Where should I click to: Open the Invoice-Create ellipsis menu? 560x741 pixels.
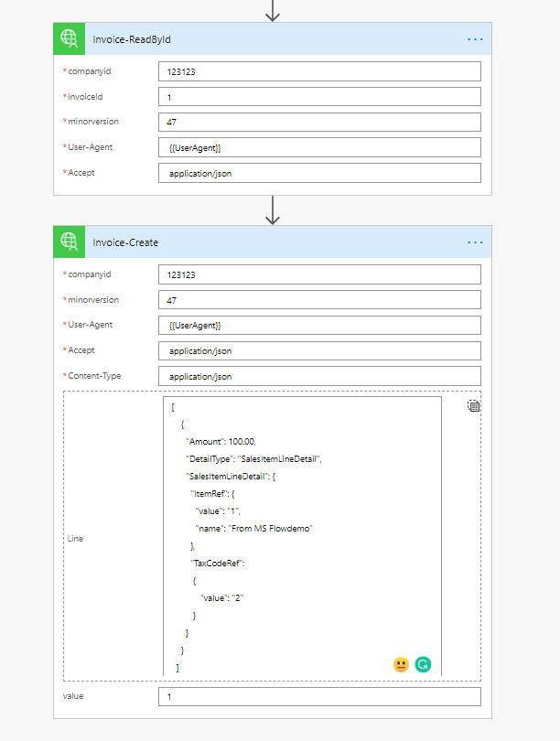click(x=475, y=242)
